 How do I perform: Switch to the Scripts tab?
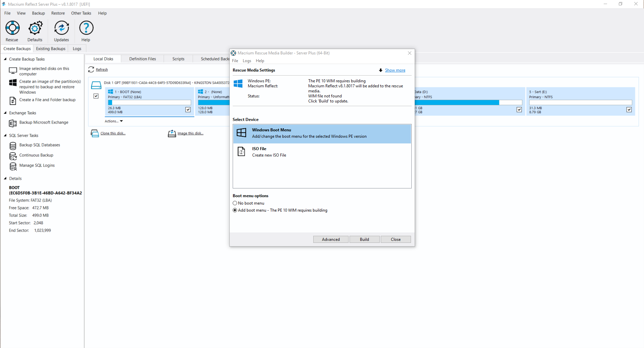point(178,59)
